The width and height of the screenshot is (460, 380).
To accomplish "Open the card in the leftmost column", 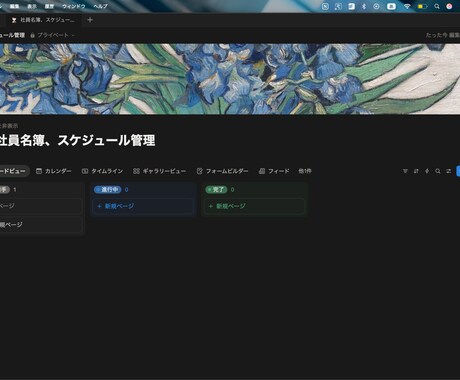I will [x=40, y=206].
